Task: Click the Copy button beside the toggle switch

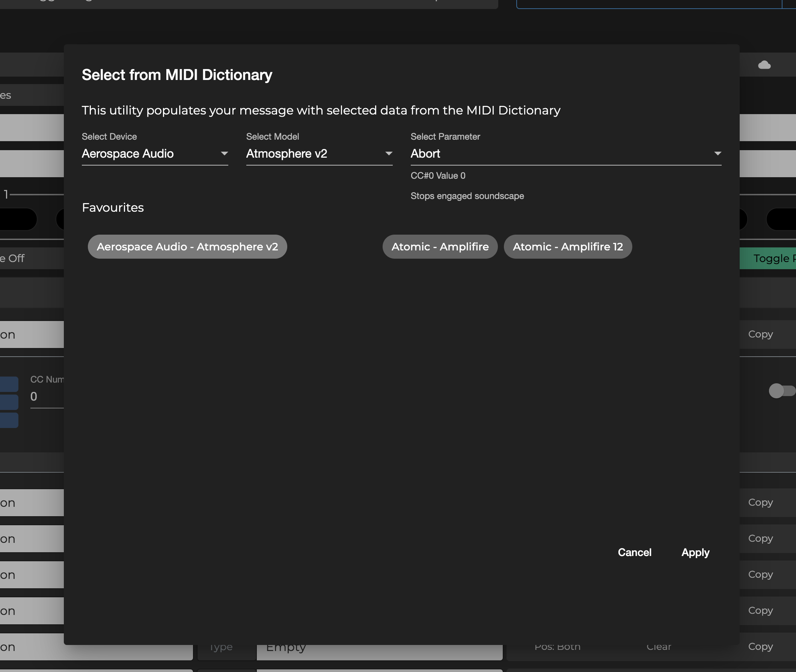Action: 760,334
